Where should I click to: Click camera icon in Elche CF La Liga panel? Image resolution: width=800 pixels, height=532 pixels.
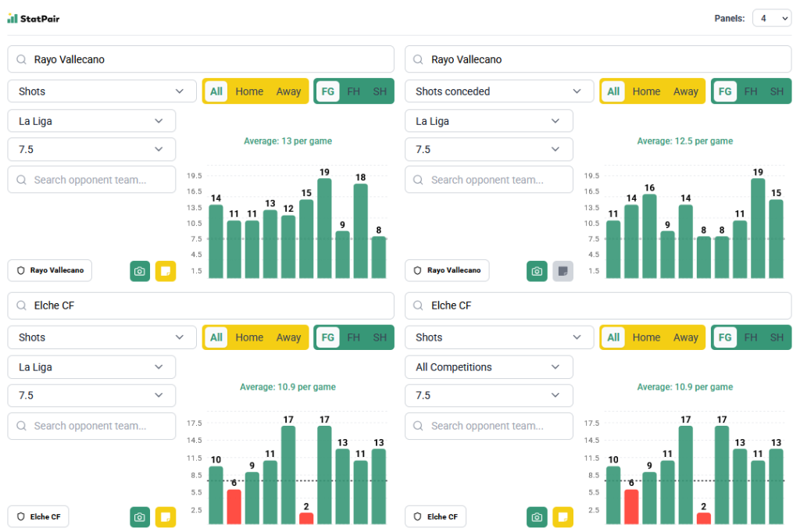click(x=140, y=517)
